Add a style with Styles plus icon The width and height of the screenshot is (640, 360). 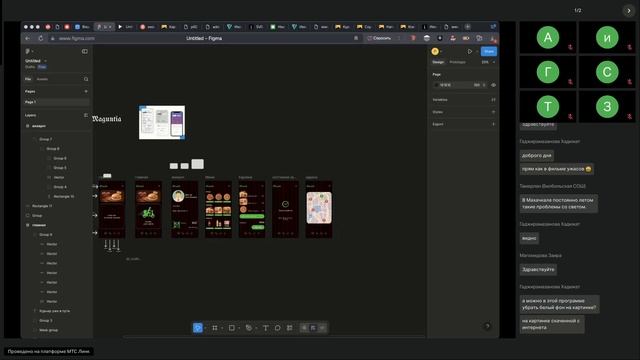(493, 112)
